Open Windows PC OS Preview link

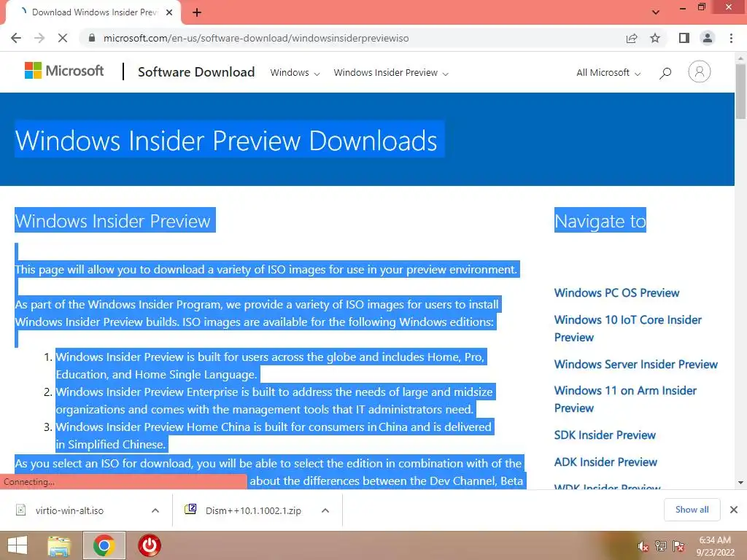click(616, 293)
